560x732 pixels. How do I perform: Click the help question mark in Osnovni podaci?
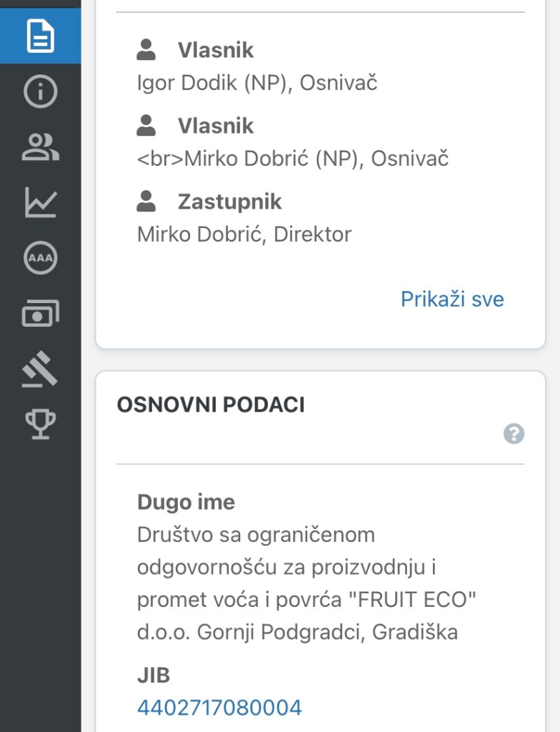tap(514, 433)
